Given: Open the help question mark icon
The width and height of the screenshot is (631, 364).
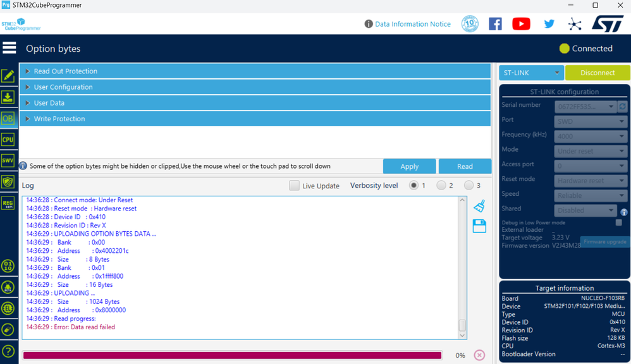Looking at the screenshot, I should click(8, 351).
